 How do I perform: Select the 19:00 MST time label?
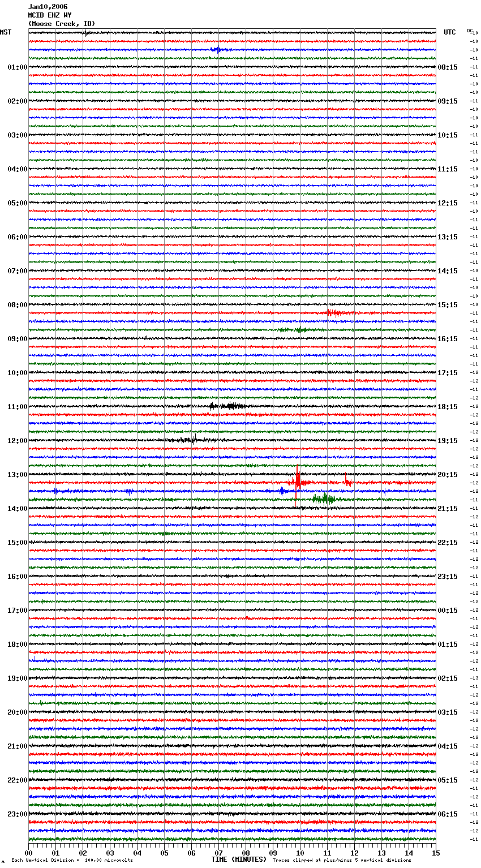pyautogui.click(x=18, y=678)
